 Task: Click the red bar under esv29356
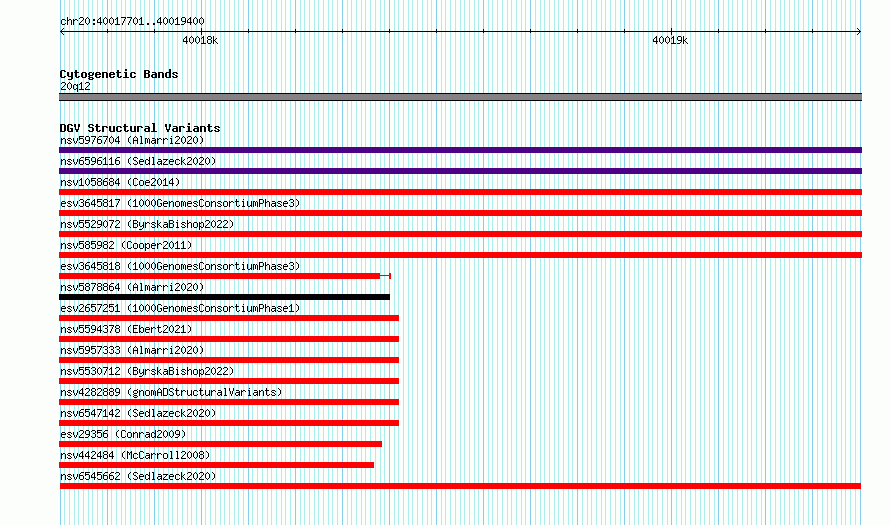tap(220, 444)
